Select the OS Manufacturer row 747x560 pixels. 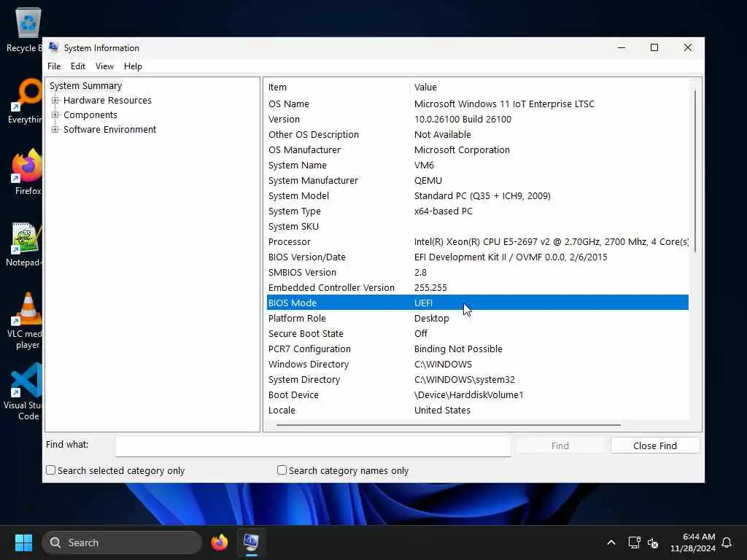point(478,149)
